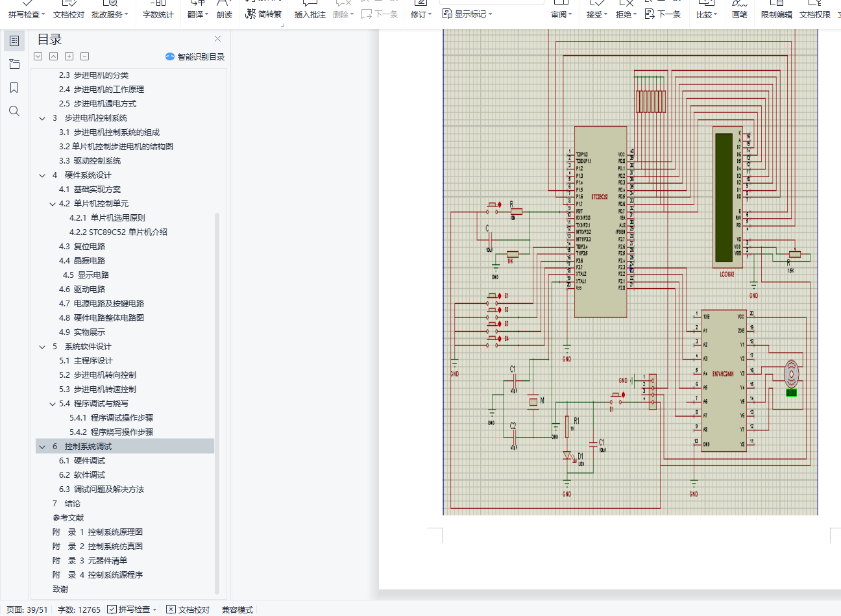The image size is (841, 616).
Task: Jump to heading 2.3 步进电机的分类
Action: (94, 75)
